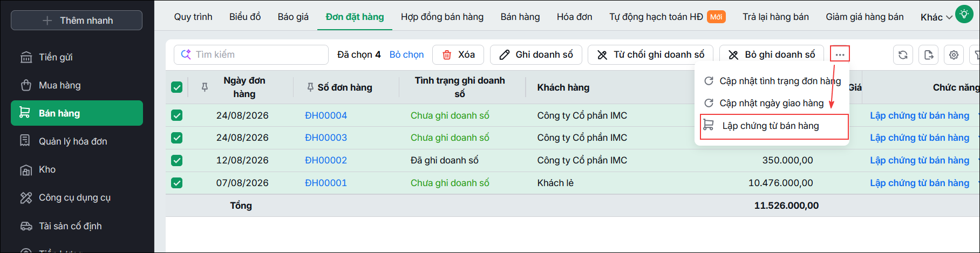Expand the Khác dropdown menu
The height and width of the screenshot is (253, 980).
936,17
